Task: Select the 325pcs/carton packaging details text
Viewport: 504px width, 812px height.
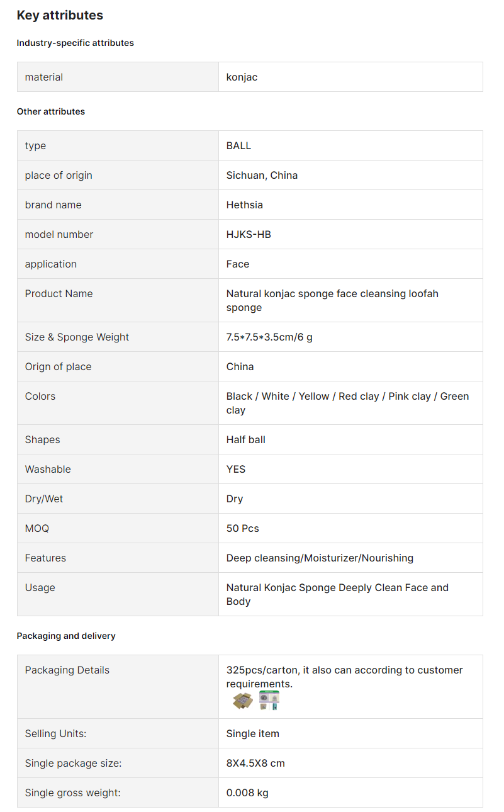Action: point(344,677)
